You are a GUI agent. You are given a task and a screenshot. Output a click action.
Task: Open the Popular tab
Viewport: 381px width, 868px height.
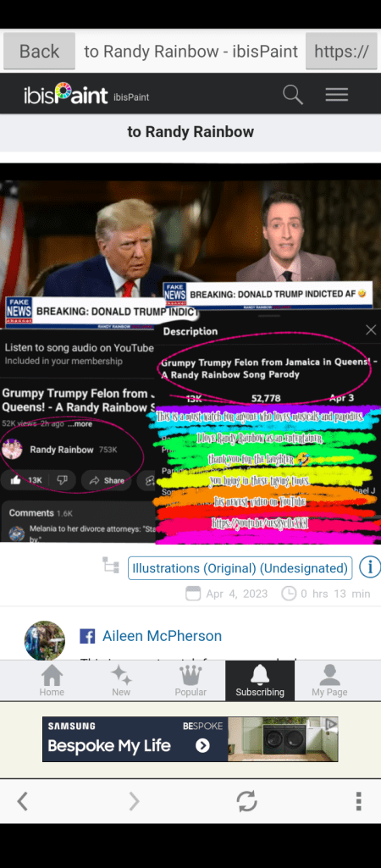pyautogui.click(x=190, y=680)
